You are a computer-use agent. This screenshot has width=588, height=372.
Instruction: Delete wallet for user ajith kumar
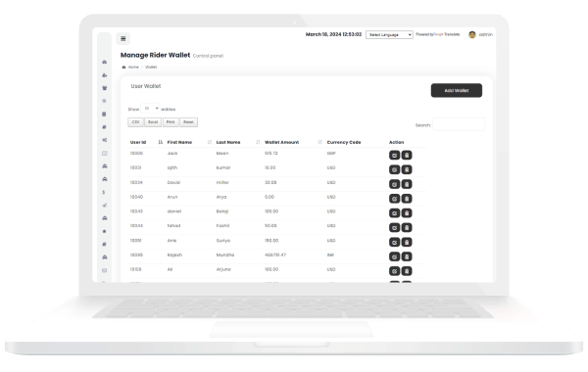(407, 169)
